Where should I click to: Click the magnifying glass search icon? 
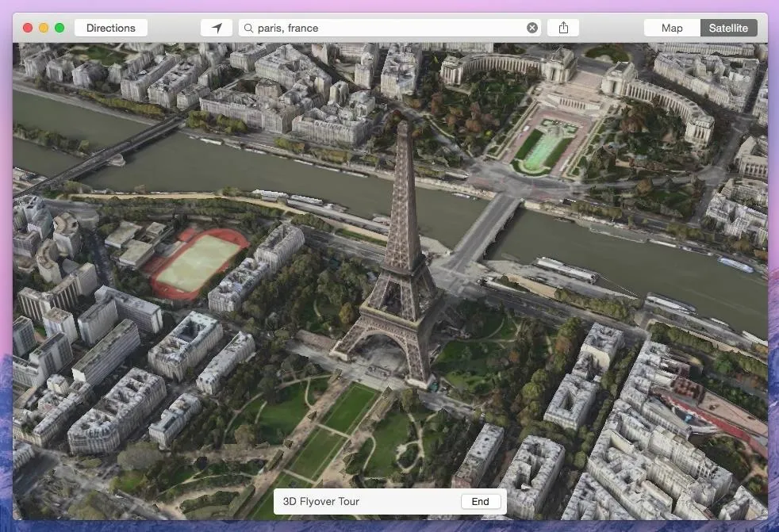click(248, 28)
